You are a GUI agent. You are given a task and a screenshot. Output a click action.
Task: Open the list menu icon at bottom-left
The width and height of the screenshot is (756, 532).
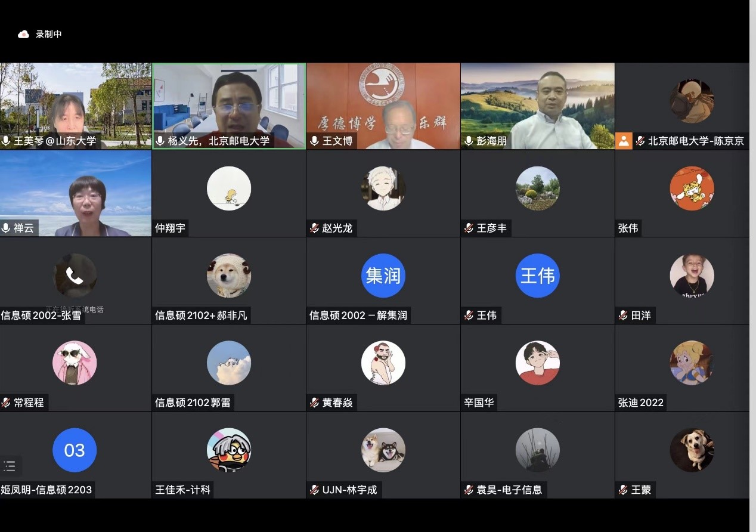coord(10,466)
